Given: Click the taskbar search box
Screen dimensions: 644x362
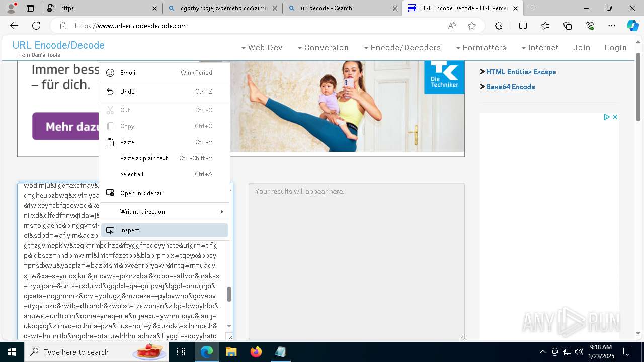Looking at the screenshot, I should tap(96, 352).
